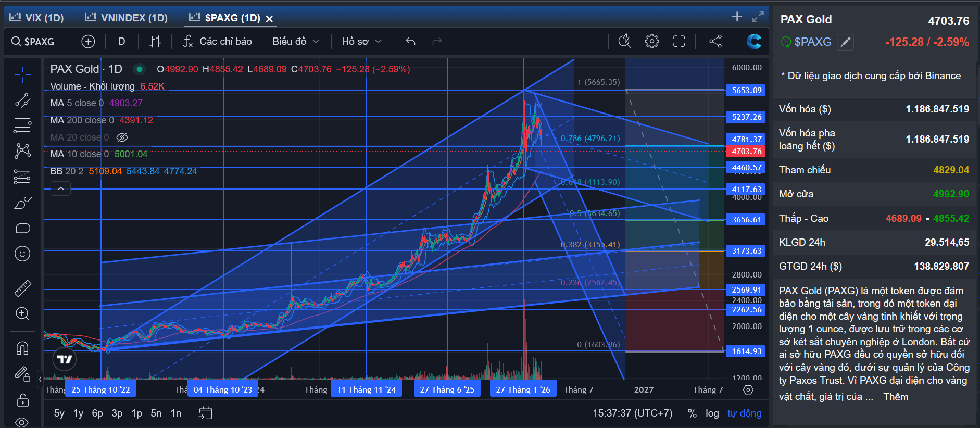The width and height of the screenshot is (980, 428).
Task: Expand the chart panel to full size
Action: [758, 17]
